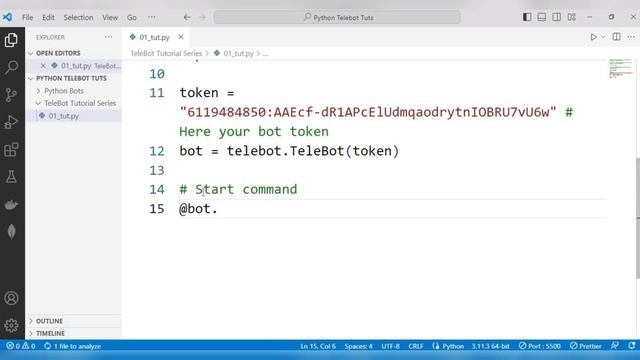
Task: Click the Prettier status bar item
Action: pyautogui.click(x=585, y=346)
